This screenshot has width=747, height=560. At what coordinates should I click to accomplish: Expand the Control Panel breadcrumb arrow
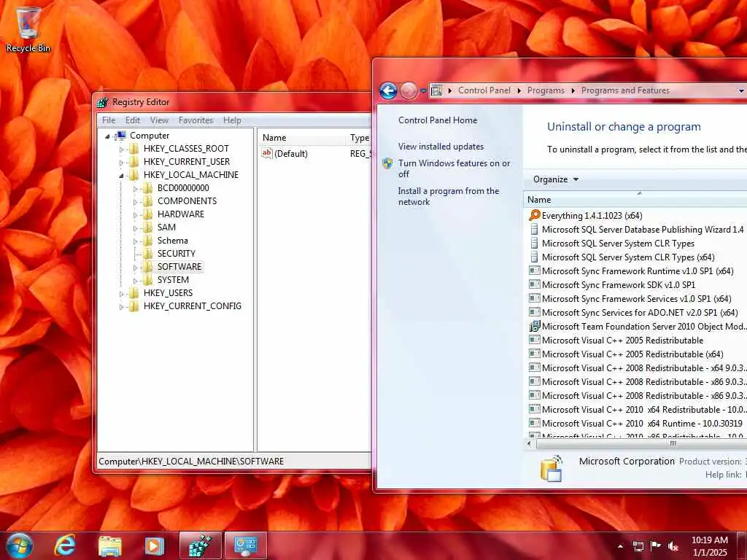click(x=519, y=90)
